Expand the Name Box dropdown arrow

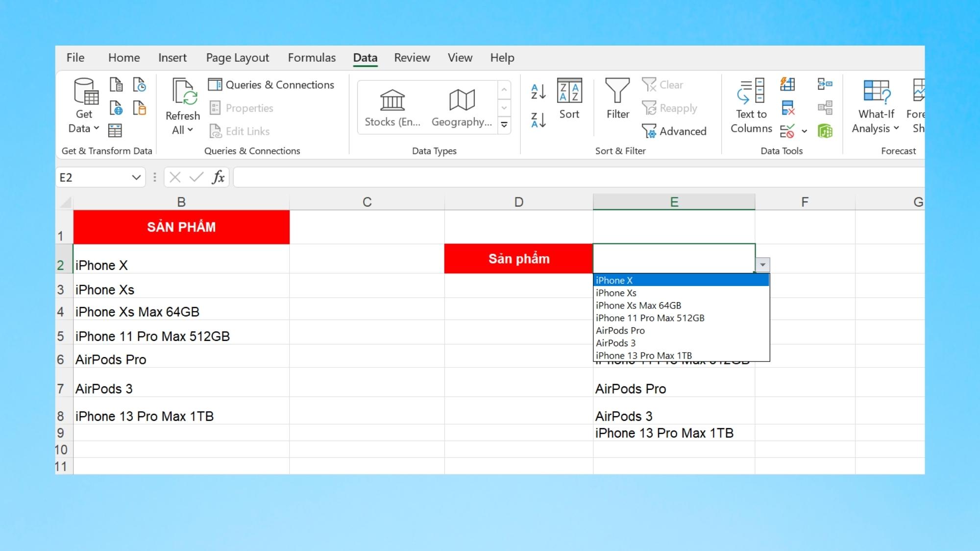pos(136,177)
